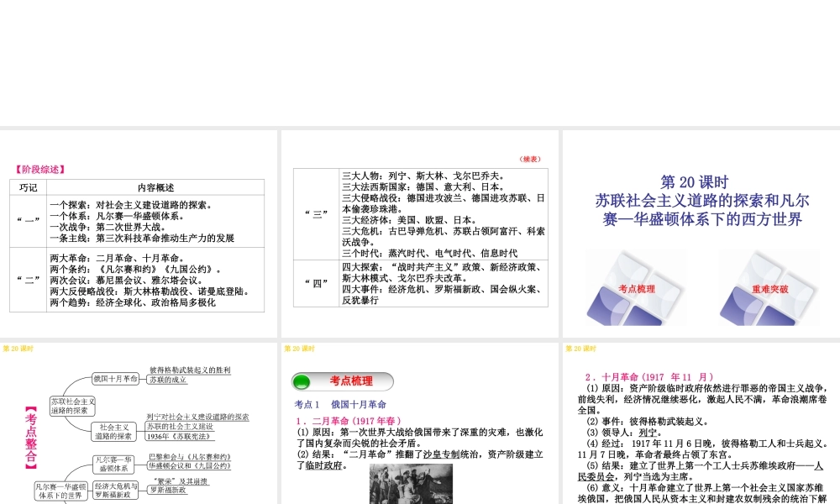Click the 苏联的社会主义建设 leaf
Image resolution: width=840 pixels, height=504 pixels.
click(x=180, y=427)
